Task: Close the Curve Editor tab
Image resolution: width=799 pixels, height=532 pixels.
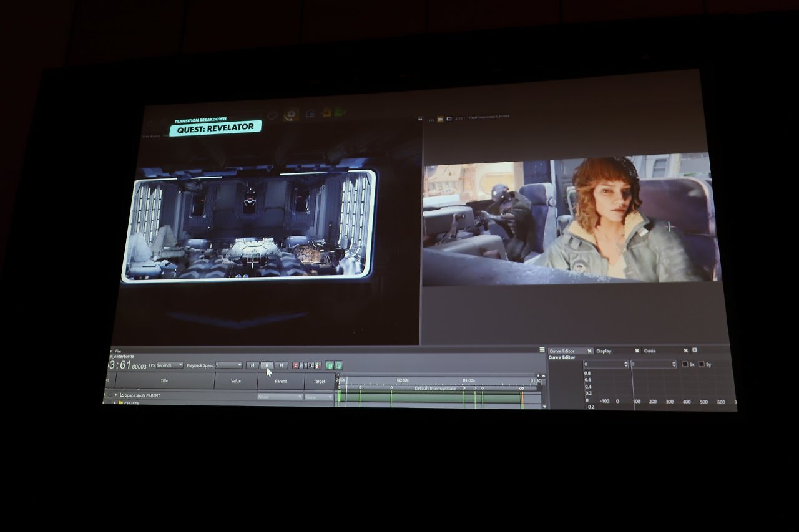Action: click(x=589, y=351)
